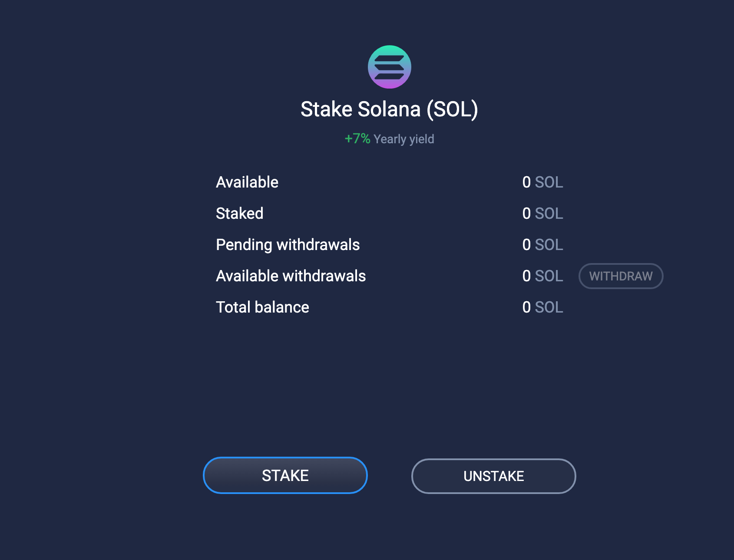Click the Pending withdrawals 0 SOL amount

pos(543,245)
